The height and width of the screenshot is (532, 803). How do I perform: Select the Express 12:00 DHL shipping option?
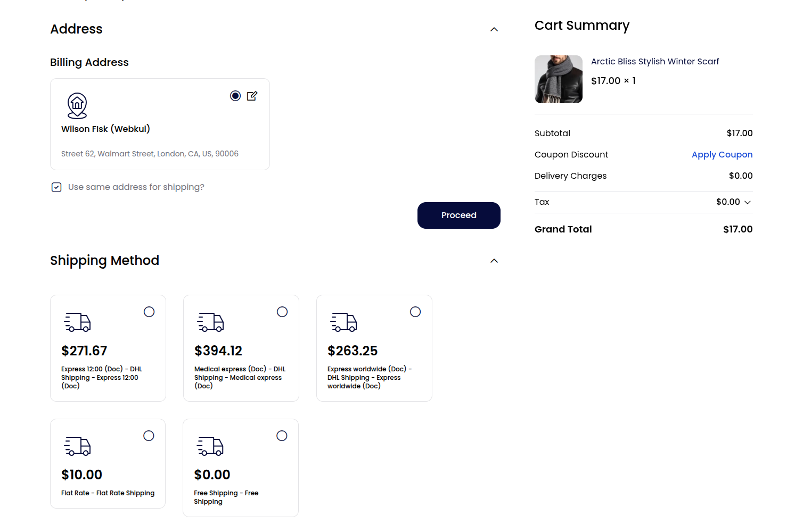pyautogui.click(x=149, y=312)
